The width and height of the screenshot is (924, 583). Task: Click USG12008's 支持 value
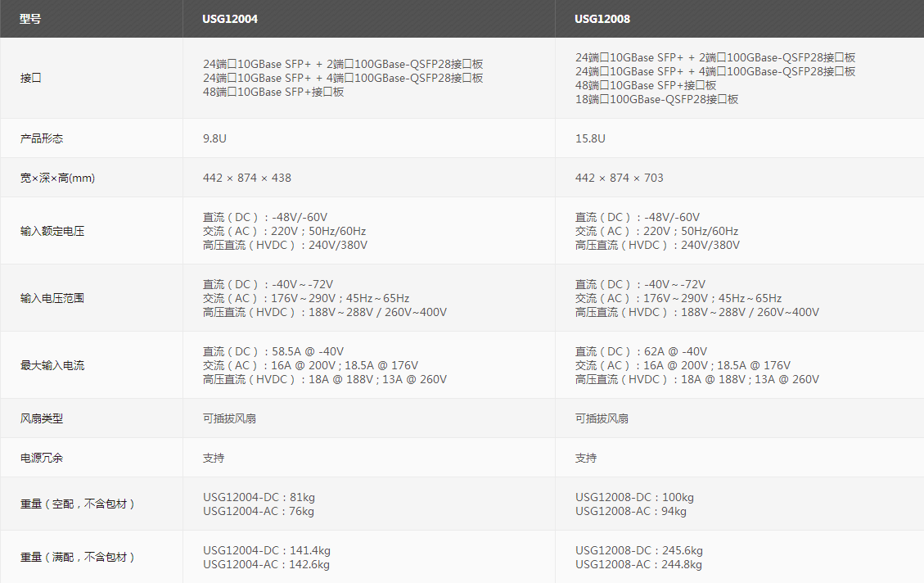pyautogui.click(x=586, y=458)
